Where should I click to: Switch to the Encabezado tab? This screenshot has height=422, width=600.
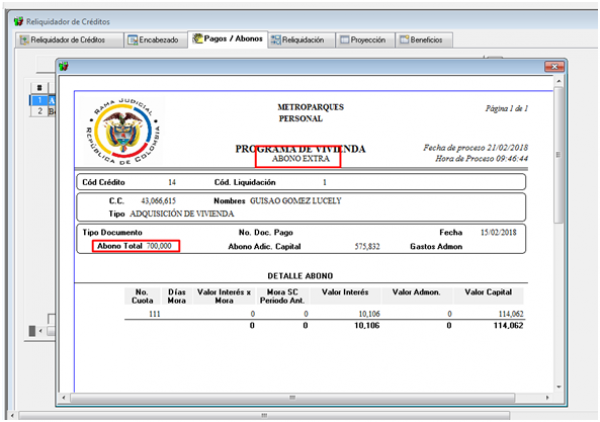156,40
